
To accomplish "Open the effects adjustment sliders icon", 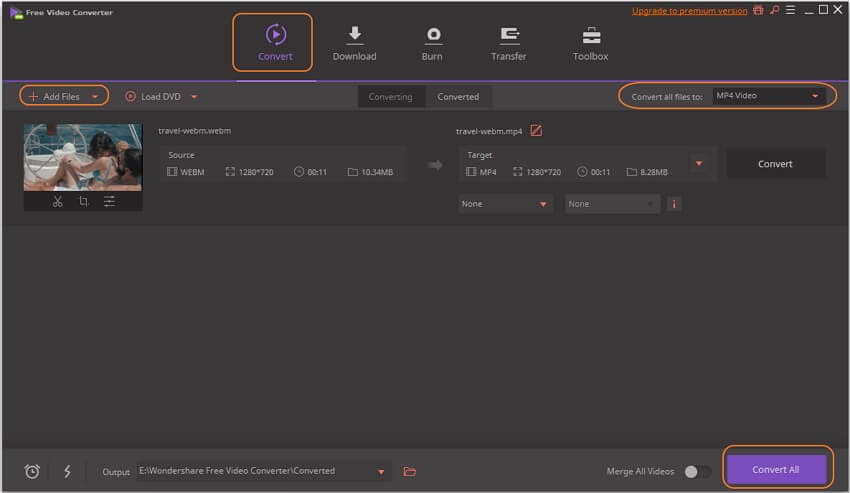I will (110, 202).
